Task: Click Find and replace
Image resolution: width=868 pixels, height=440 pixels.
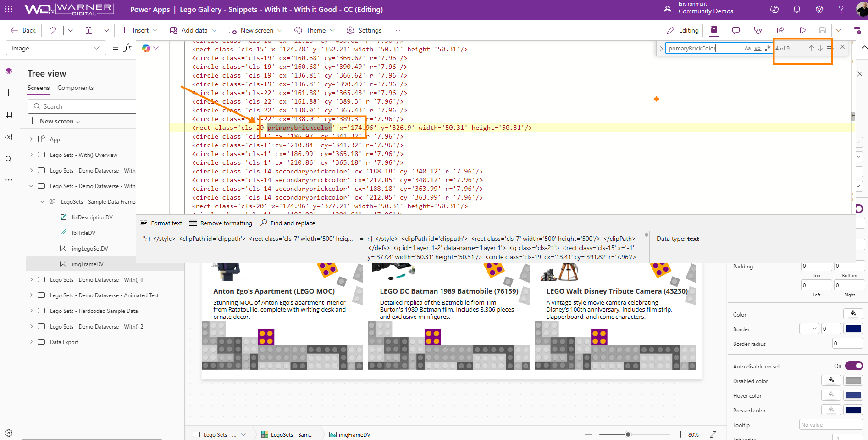Action: [x=287, y=223]
